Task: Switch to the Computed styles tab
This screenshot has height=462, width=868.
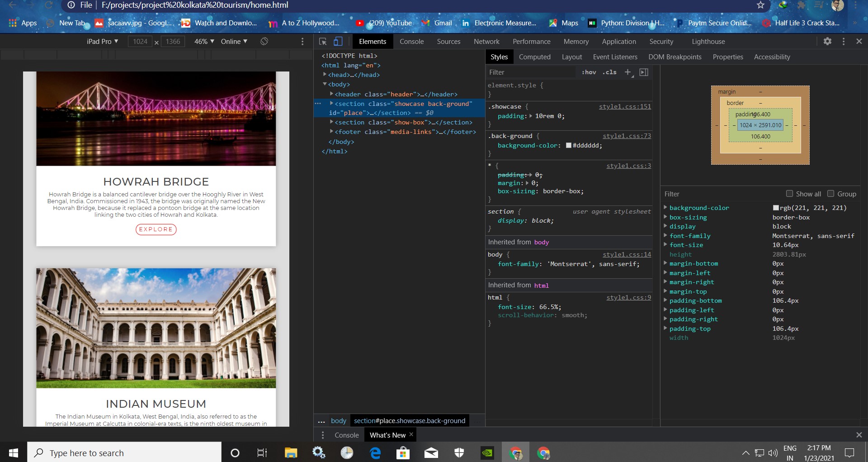Action: [535, 57]
